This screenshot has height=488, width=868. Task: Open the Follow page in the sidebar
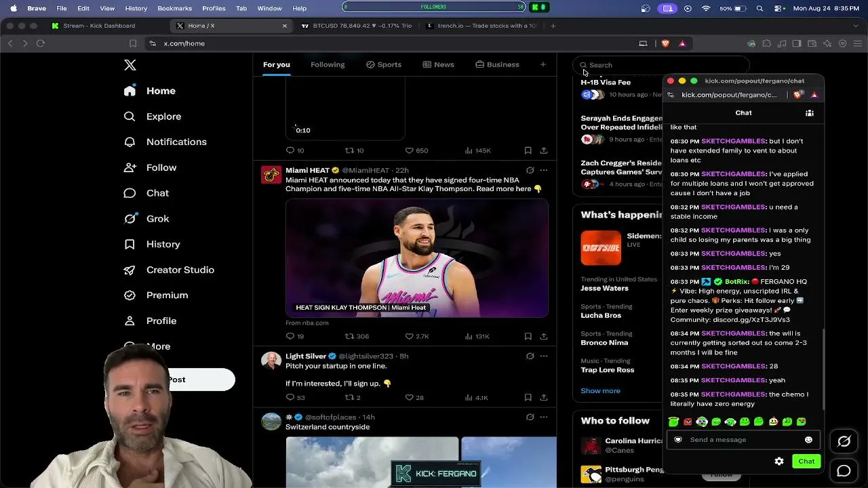click(x=150, y=167)
